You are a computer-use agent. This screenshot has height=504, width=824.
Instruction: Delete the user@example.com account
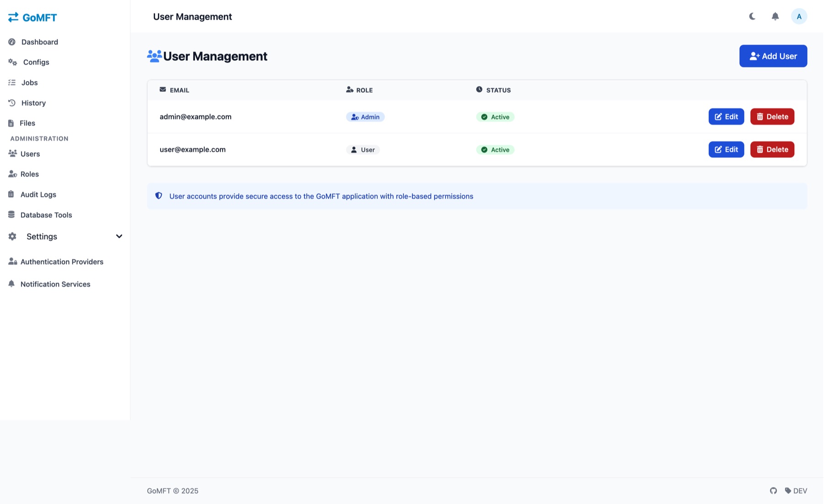[x=772, y=150]
